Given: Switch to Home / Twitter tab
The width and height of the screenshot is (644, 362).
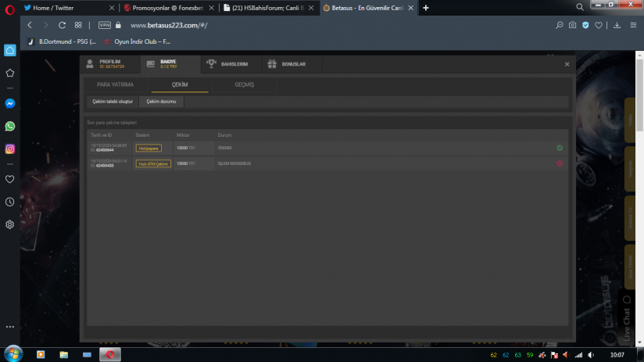Looking at the screenshot, I should (x=68, y=8).
